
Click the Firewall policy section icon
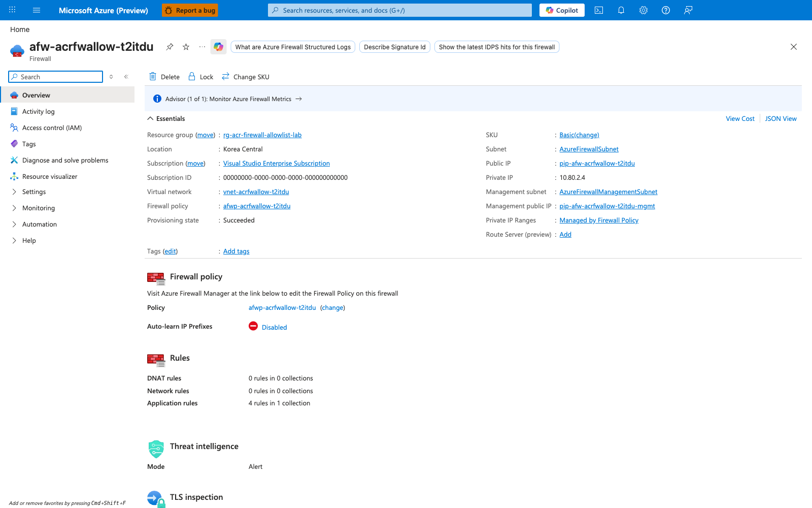156,278
